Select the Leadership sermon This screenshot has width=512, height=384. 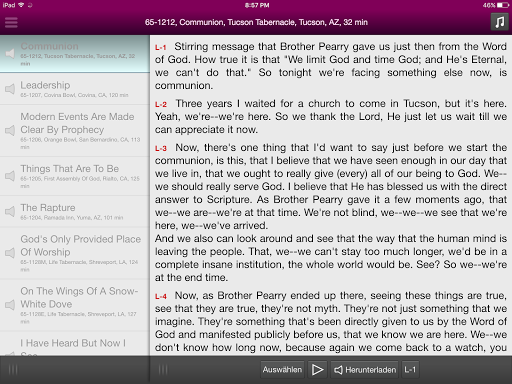pos(75,89)
